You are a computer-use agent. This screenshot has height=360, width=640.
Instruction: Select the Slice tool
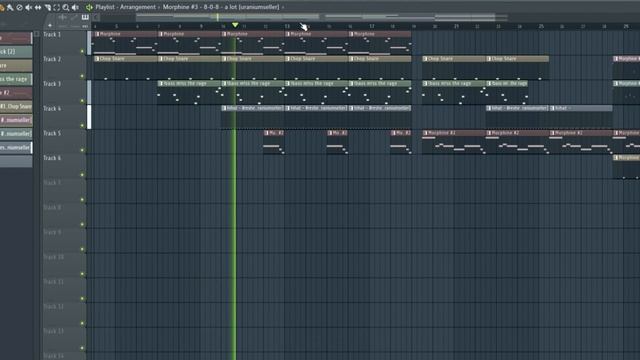47,7
